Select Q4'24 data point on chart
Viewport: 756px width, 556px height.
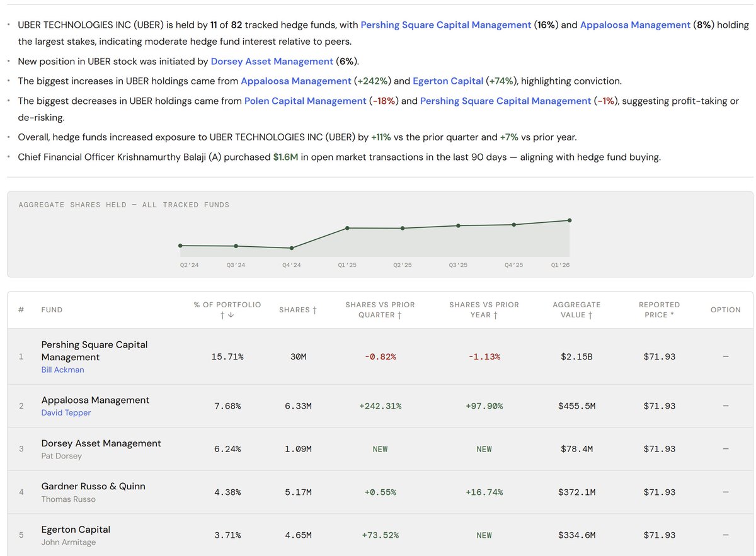click(291, 248)
